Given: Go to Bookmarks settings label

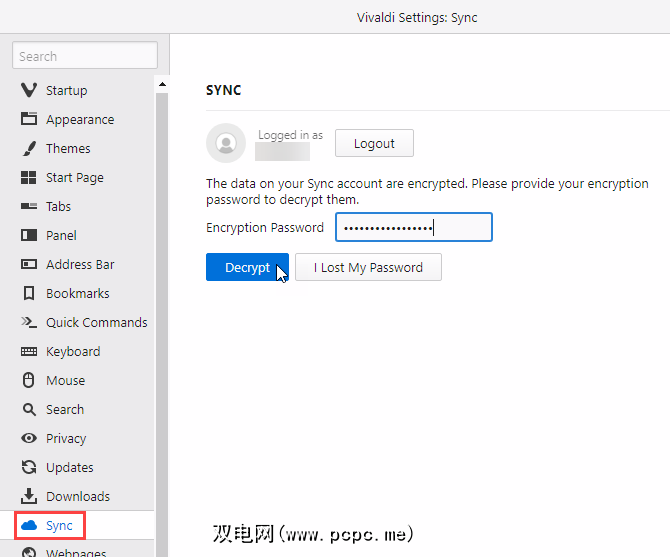Looking at the screenshot, I should click(77, 293).
